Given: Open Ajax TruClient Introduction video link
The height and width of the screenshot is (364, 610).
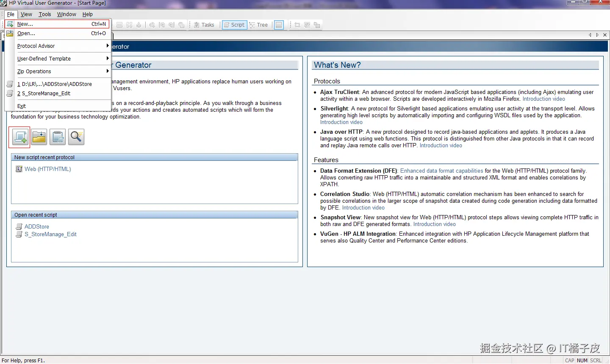Looking at the screenshot, I should pos(543,99).
